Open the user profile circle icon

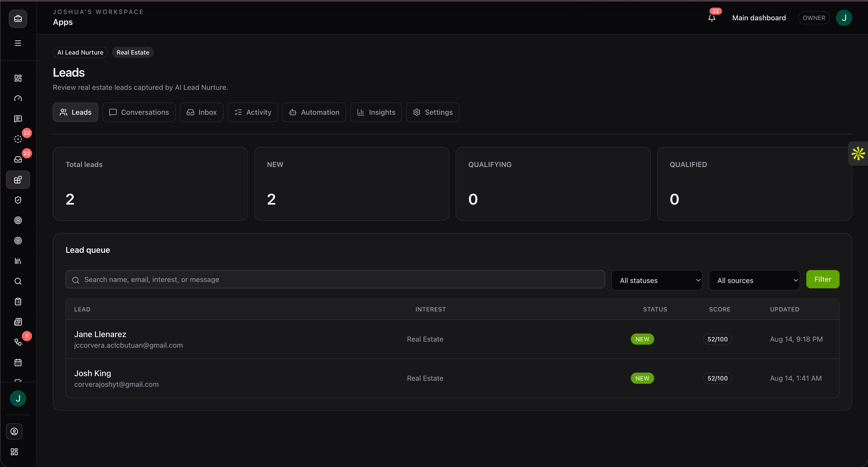[14, 431]
